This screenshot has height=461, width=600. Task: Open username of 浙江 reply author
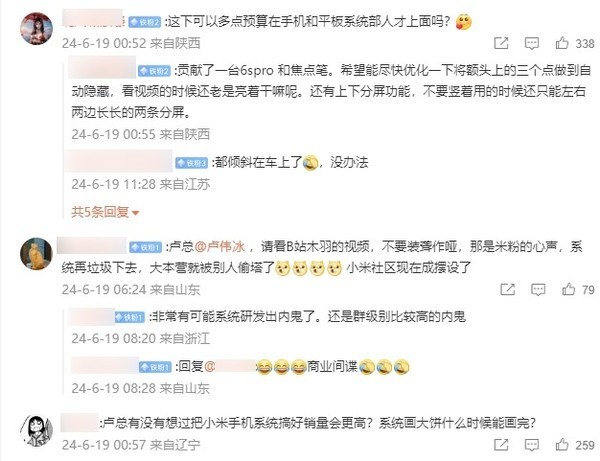coord(92,316)
